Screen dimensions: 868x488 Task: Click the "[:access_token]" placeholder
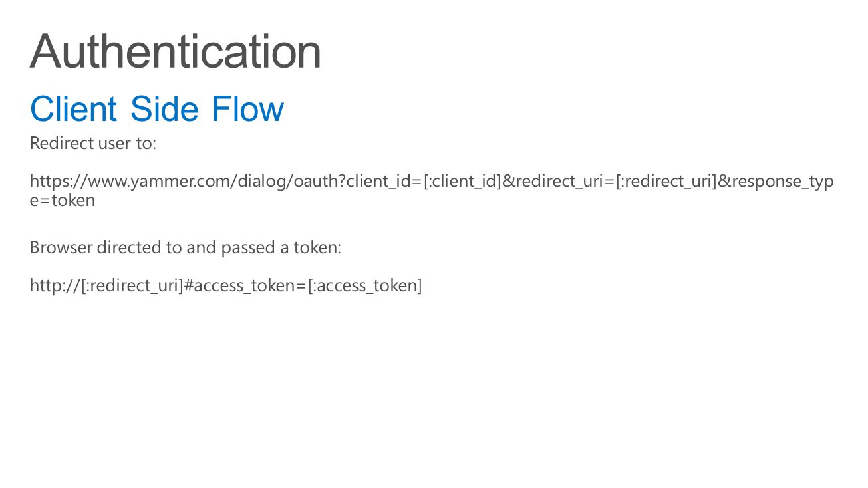(364, 286)
